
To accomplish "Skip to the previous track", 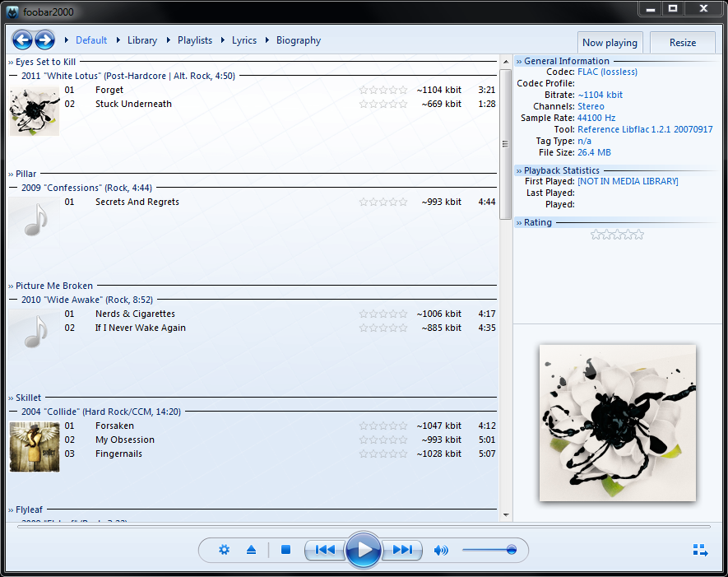I will click(325, 550).
